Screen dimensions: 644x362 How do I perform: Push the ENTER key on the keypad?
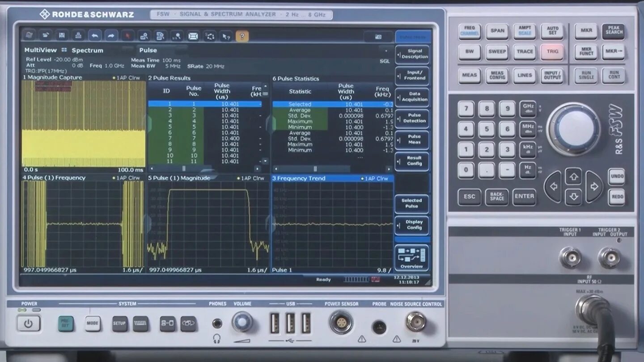point(524,196)
